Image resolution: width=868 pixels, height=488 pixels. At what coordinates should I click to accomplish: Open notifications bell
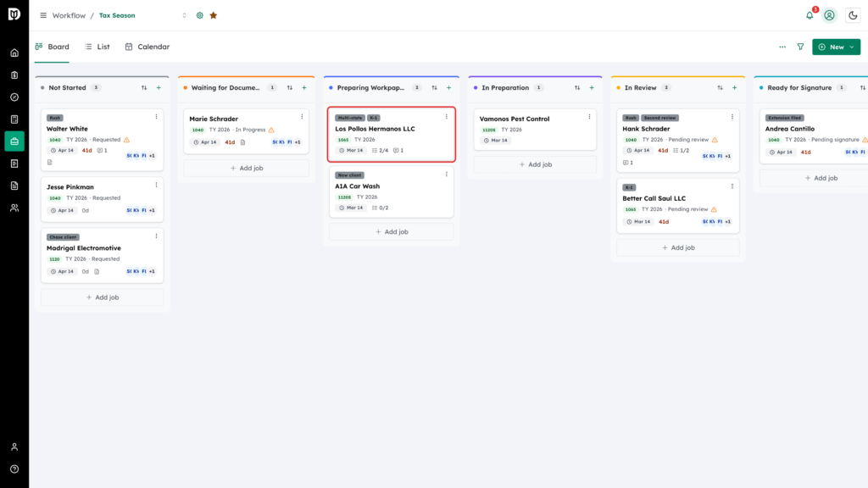[x=810, y=15]
